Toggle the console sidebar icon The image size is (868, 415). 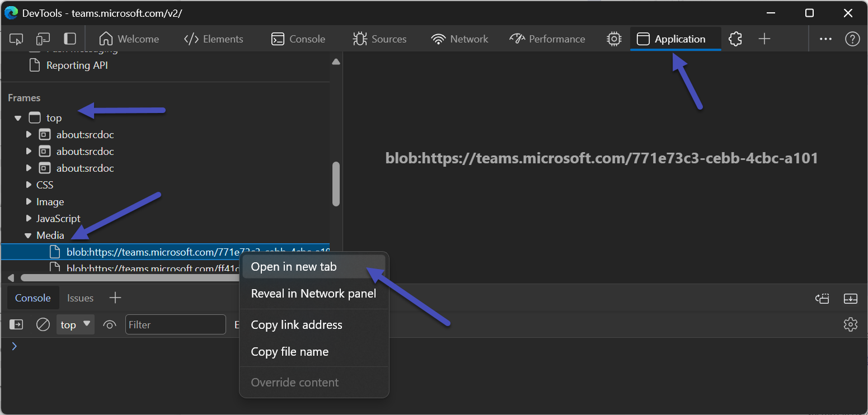tap(16, 324)
